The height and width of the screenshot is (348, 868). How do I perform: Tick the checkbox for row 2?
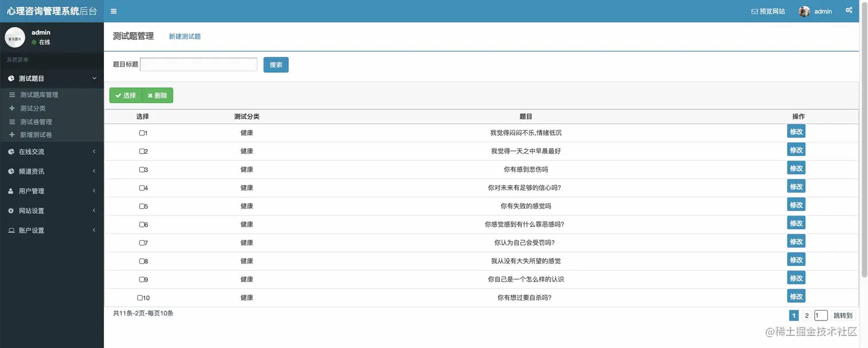tap(142, 151)
